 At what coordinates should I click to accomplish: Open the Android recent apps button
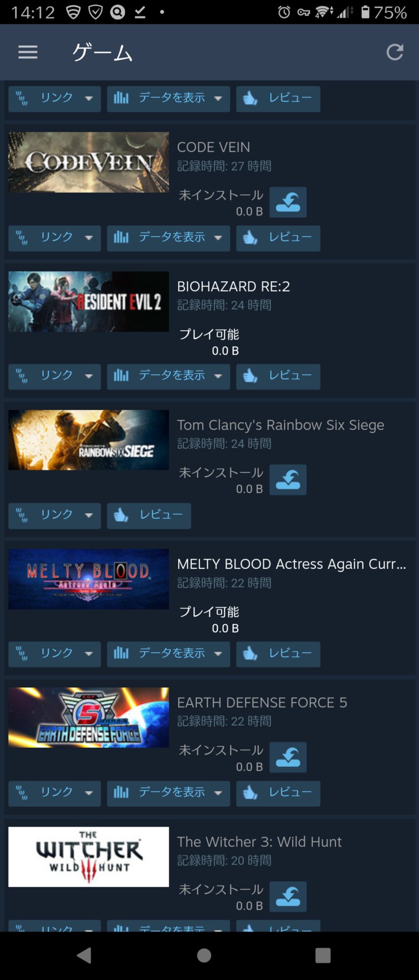tap(323, 955)
